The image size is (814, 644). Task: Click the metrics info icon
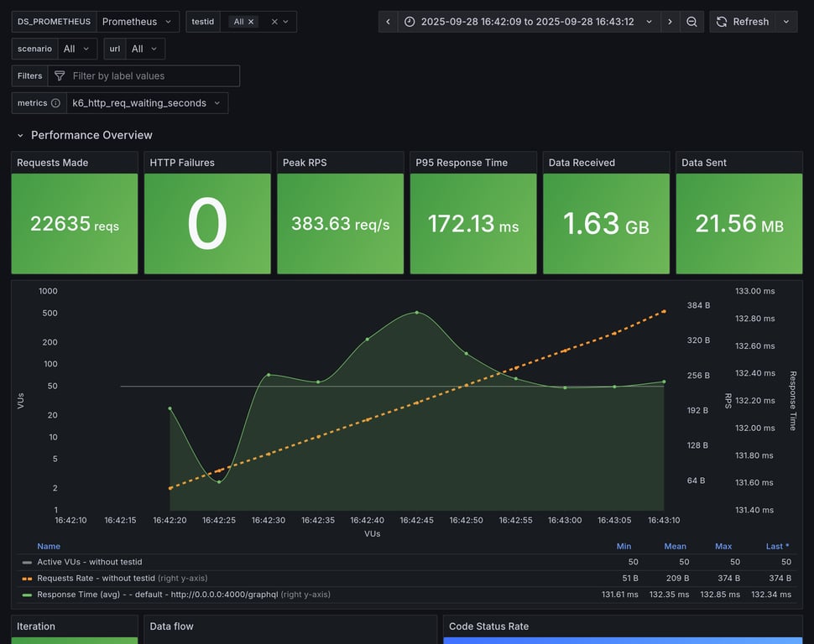(55, 103)
